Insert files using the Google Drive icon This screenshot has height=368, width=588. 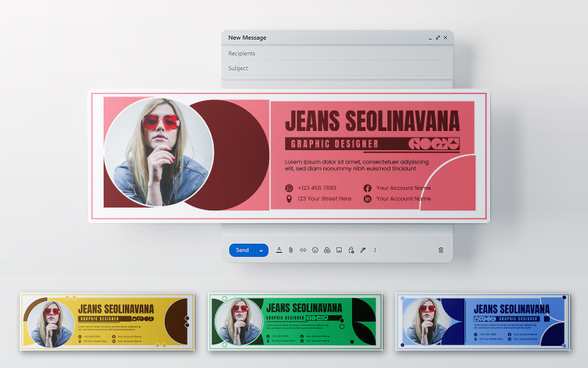[x=327, y=250]
